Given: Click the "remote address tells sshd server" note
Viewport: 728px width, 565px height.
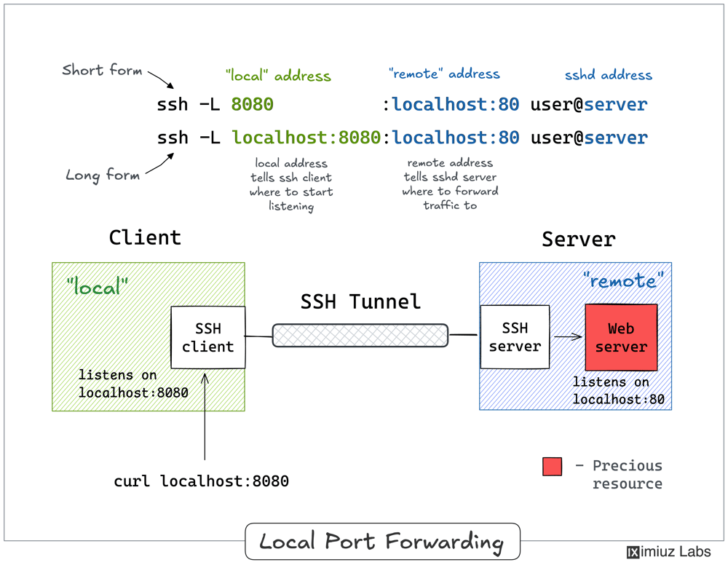Looking at the screenshot, I should 450,184.
